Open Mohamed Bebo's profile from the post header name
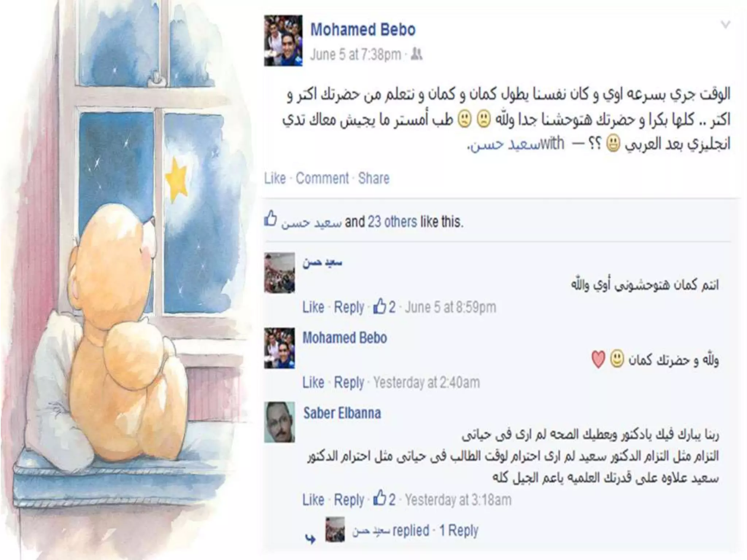The image size is (747, 560). [363, 30]
